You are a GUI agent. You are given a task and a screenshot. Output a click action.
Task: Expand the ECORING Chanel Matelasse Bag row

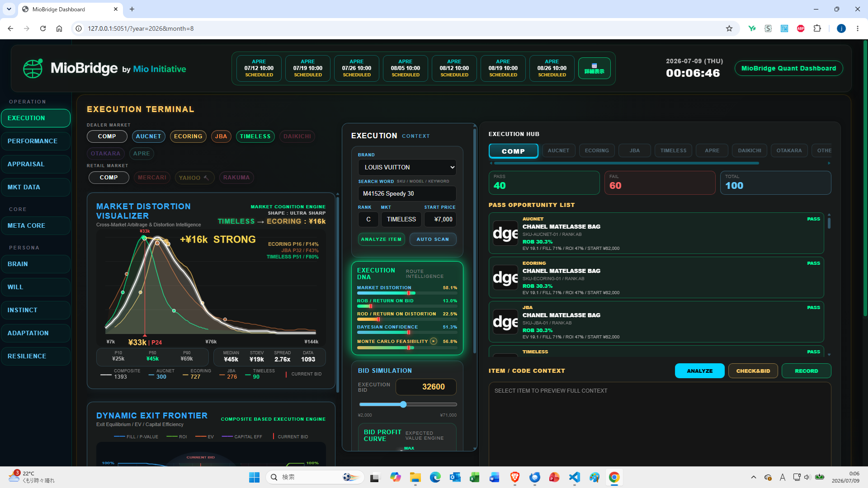tap(656, 277)
